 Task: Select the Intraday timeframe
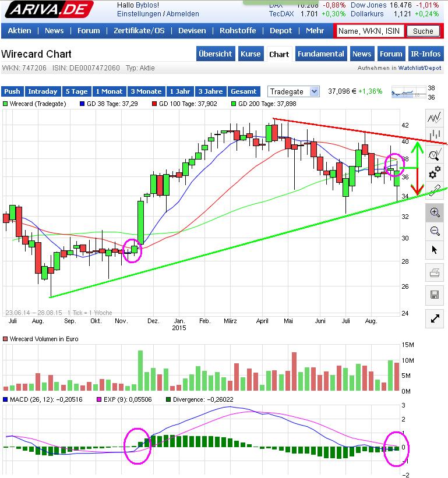click(x=43, y=91)
